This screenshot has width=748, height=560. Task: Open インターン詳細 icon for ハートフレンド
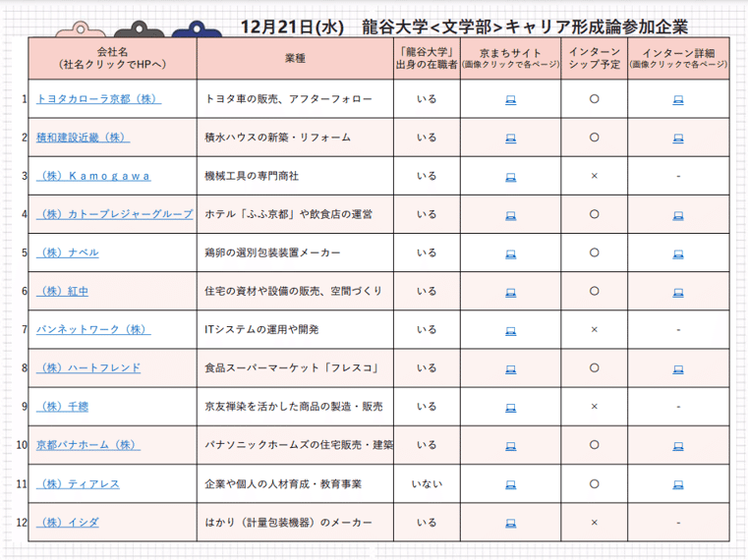click(678, 369)
